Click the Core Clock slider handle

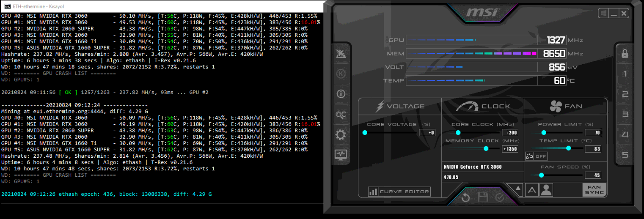tap(458, 133)
